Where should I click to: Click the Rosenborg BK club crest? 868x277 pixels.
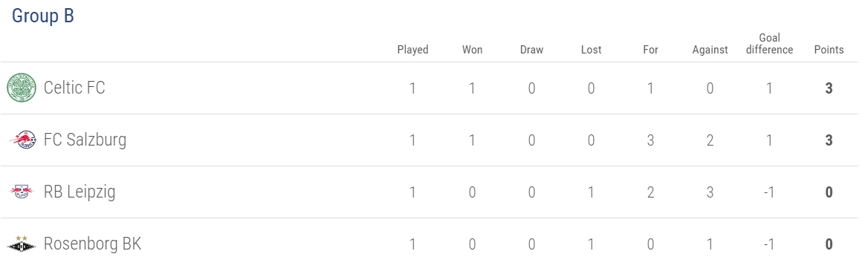22,244
